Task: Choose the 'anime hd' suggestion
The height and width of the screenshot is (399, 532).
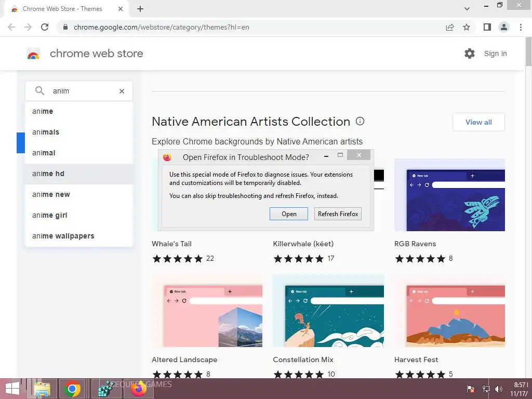Action: pyautogui.click(x=79, y=174)
